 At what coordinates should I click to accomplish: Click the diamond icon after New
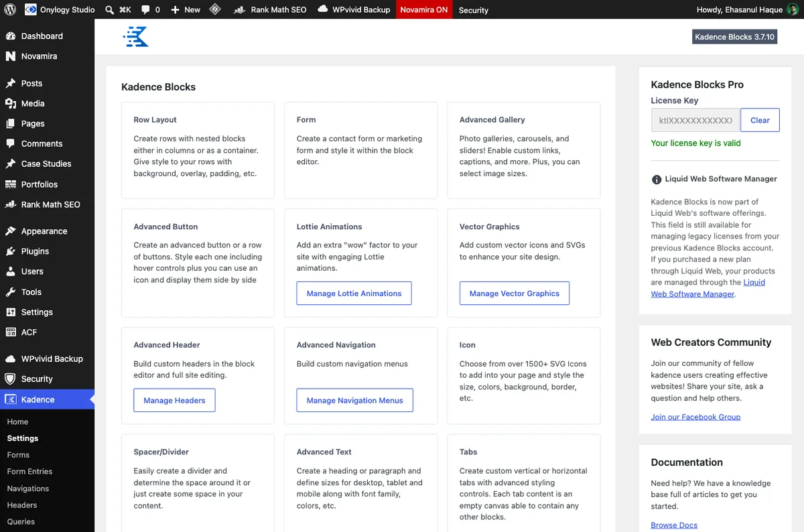pyautogui.click(x=214, y=10)
